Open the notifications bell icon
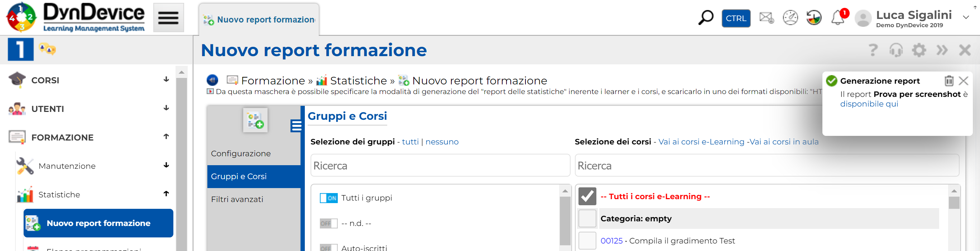The image size is (980, 251). coord(838,18)
